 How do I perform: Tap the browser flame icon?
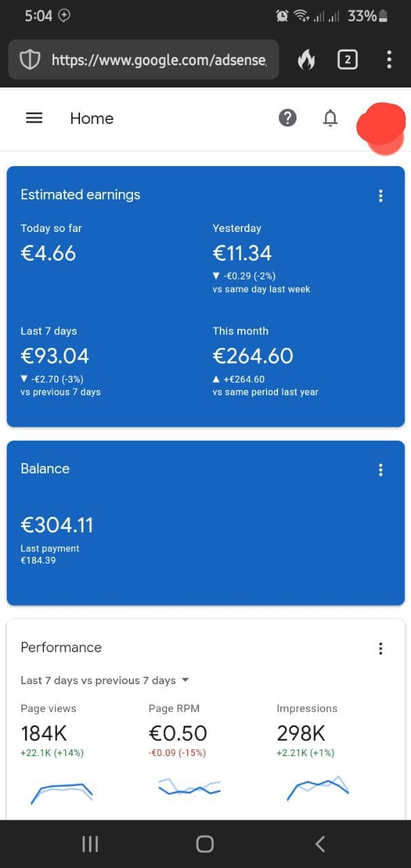pos(306,60)
